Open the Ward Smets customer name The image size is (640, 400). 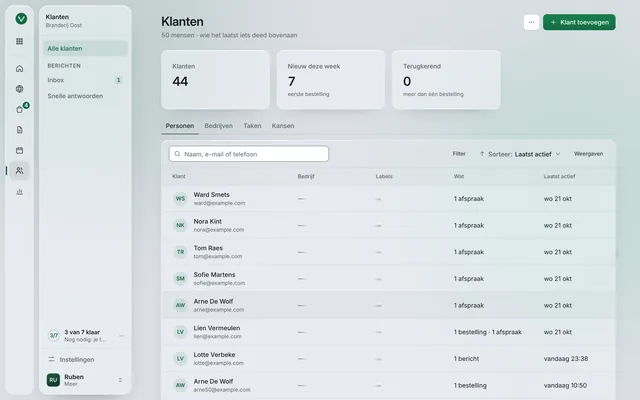click(x=211, y=195)
